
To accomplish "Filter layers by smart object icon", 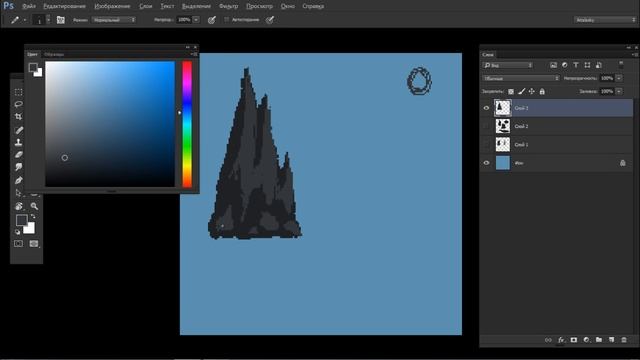I will coord(599,65).
